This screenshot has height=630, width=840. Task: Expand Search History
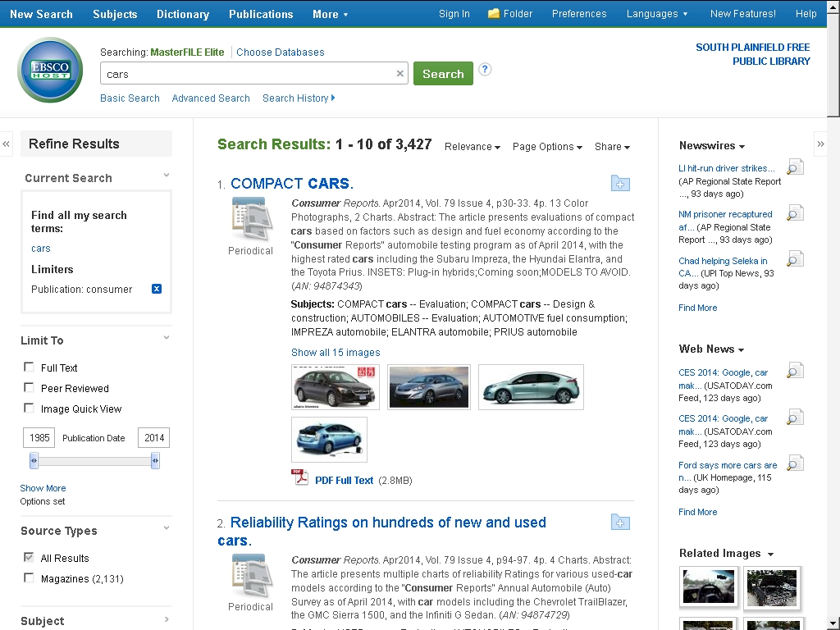[x=299, y=98]
